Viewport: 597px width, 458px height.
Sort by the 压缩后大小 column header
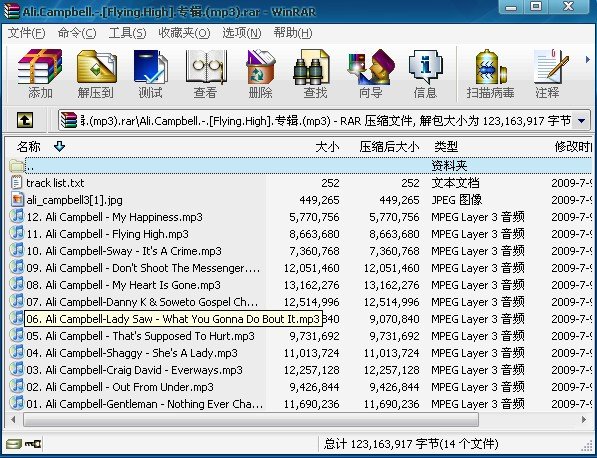click(x=389, y=147)
